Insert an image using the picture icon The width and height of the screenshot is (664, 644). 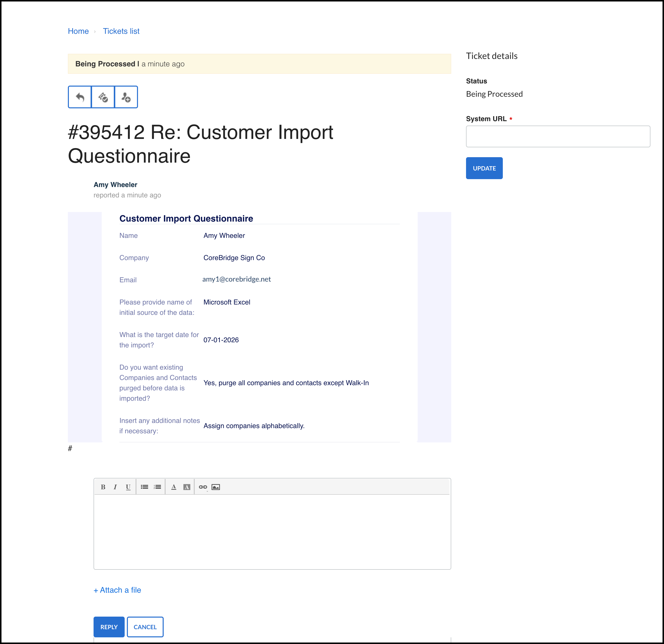[216, 487]
